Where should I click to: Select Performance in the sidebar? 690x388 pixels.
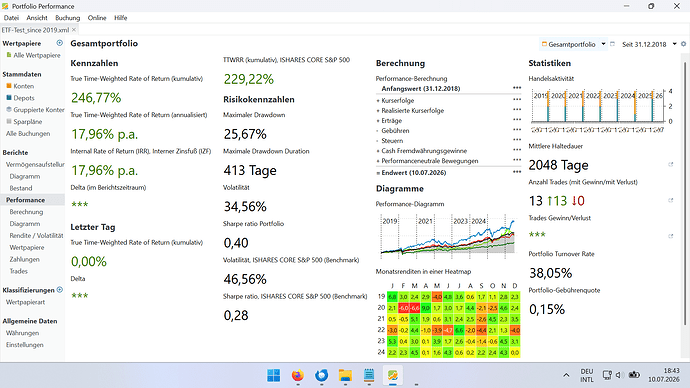26,200
